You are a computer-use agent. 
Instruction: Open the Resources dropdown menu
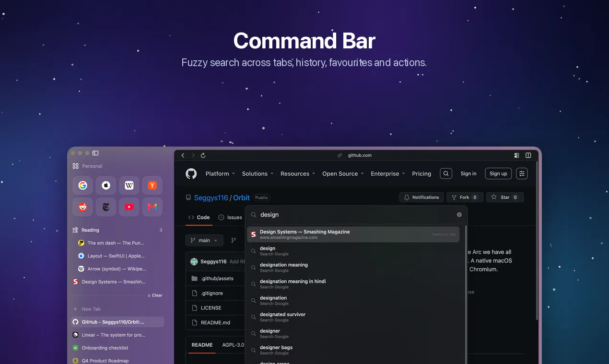pyautogui.click(x=298, y=173)
